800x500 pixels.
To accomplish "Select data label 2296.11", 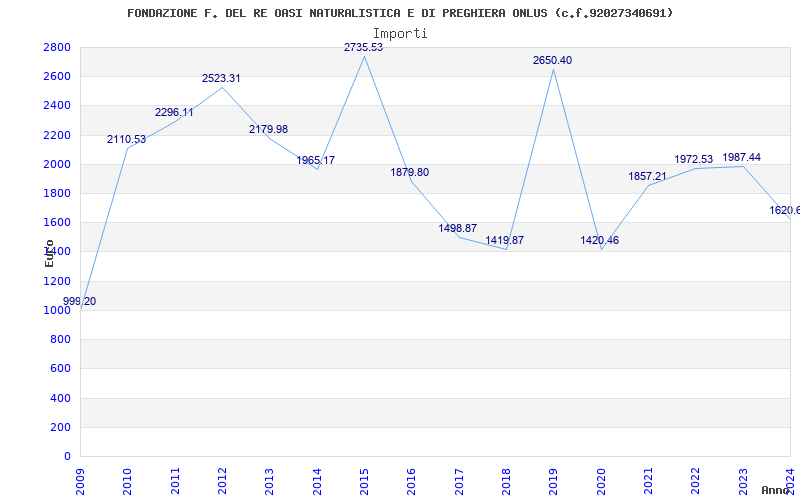I will pos(174,113).
